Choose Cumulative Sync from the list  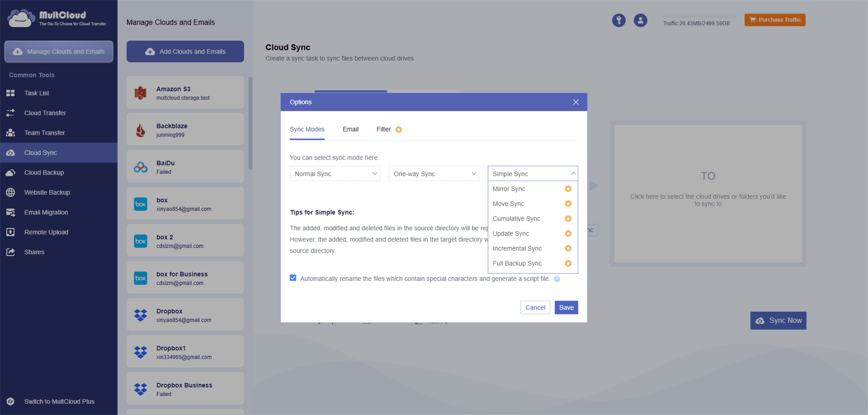533,219
